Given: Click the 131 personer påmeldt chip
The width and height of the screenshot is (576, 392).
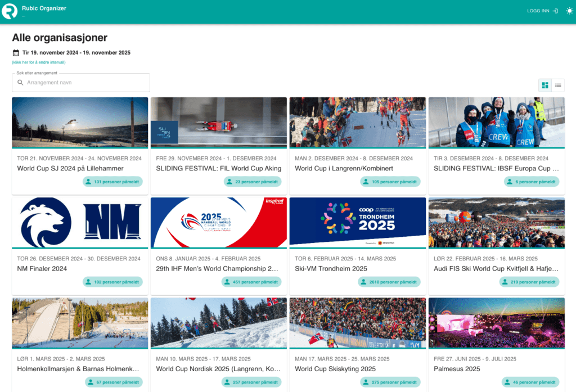Looking at the screenshot, I should [112, 182].
